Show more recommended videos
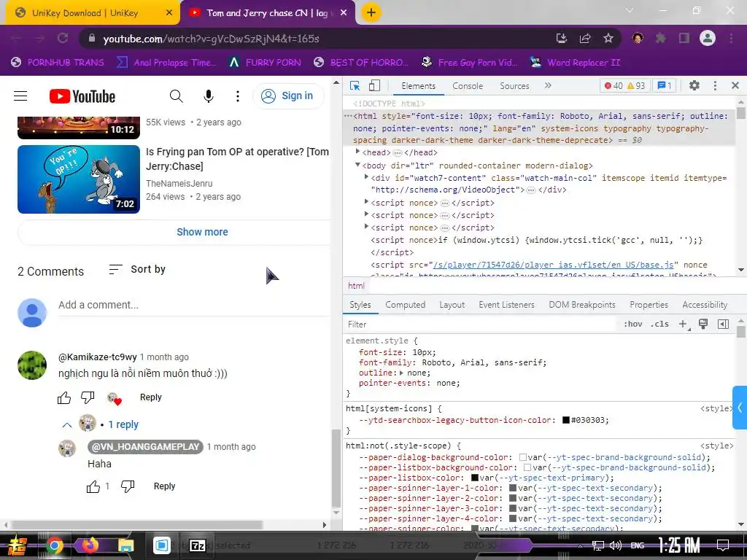 click(x=202, y=232)
